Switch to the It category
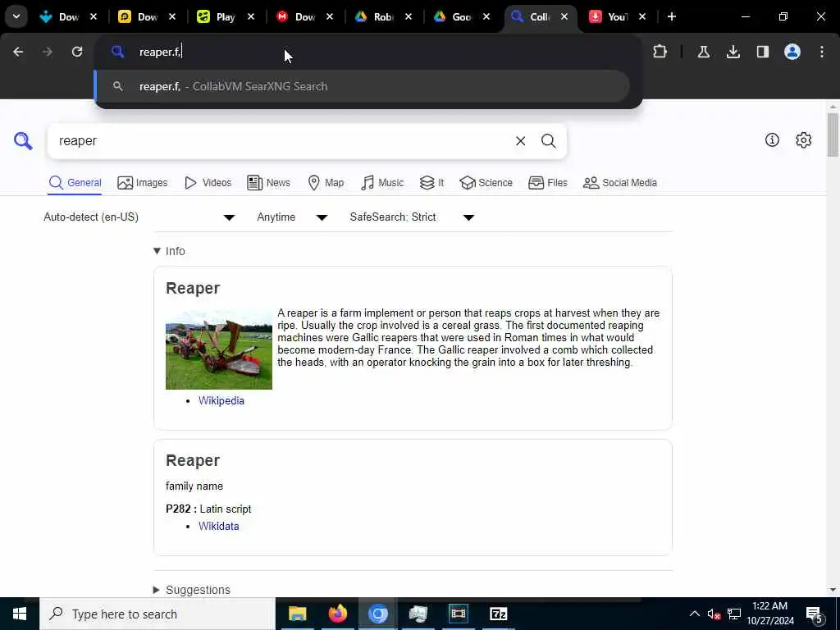 (431, 183)
